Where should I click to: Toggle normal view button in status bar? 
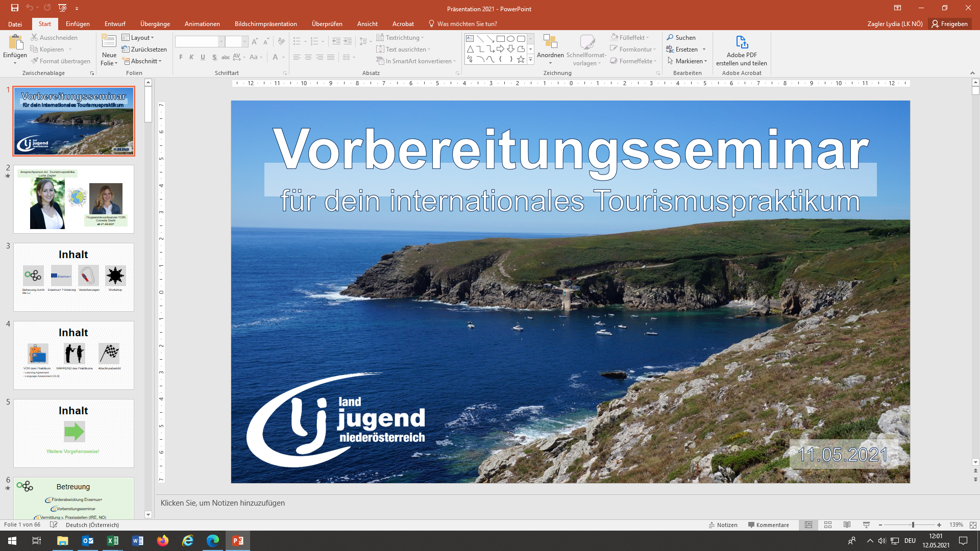[x=808, y=524]
